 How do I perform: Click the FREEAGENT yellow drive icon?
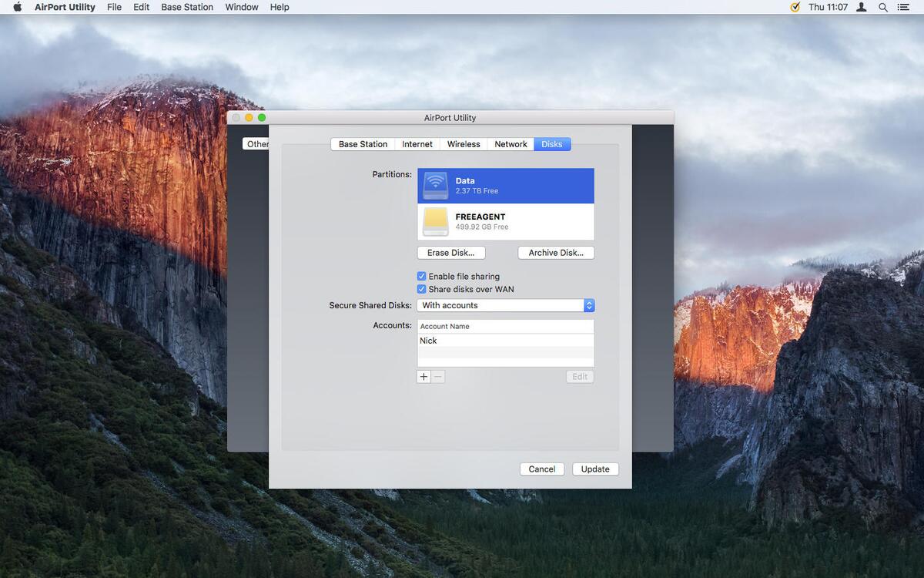[435, 222]
